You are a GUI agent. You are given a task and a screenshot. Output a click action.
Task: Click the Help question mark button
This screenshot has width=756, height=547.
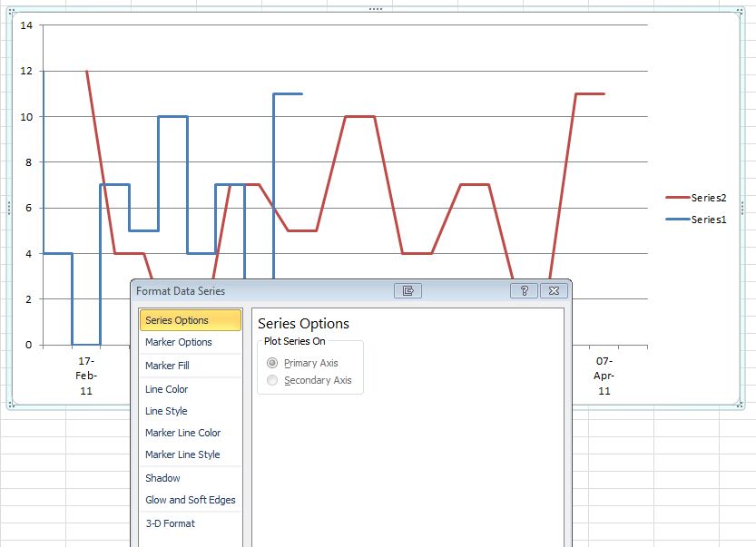coord(524,291)
